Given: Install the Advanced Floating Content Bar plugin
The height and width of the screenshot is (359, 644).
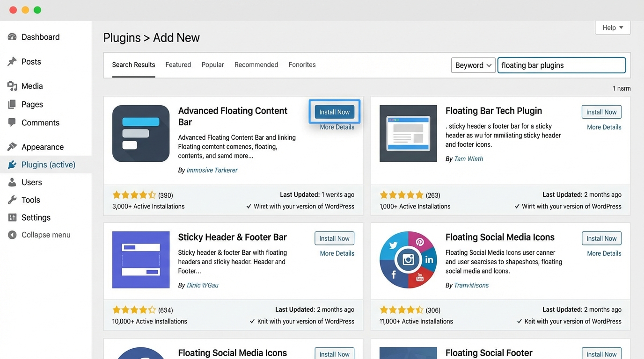Looking at the screenshot, I should [x=334, y=112].
